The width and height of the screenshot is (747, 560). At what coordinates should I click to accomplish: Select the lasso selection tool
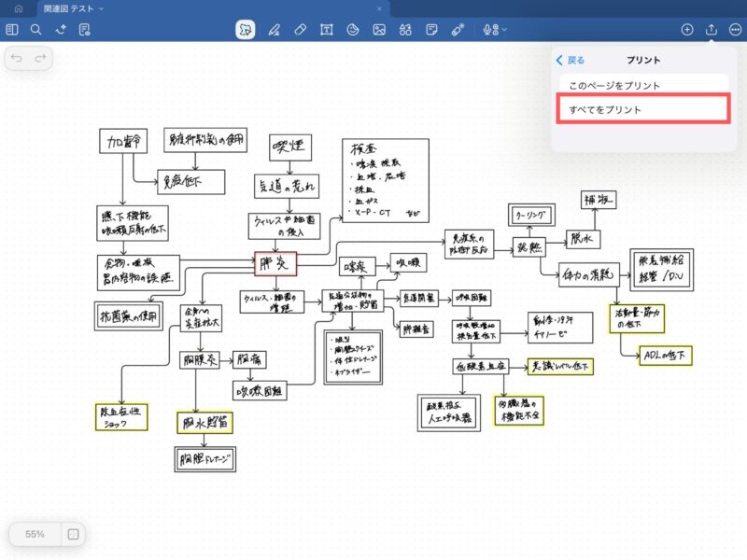click(246, 30)
